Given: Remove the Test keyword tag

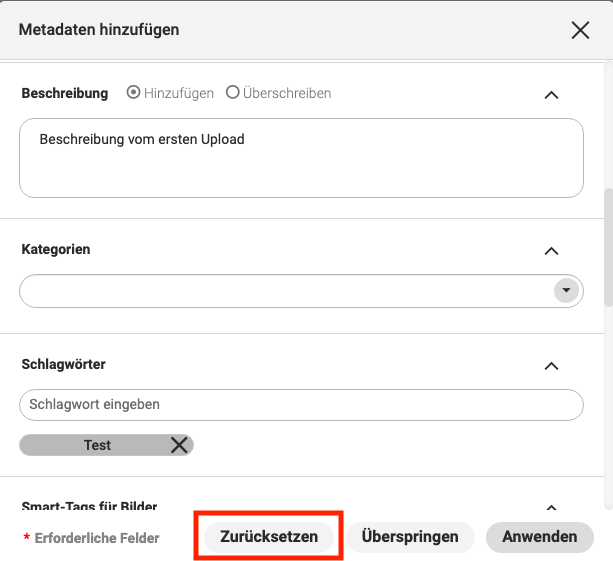Looking at the screenshot, I should (x=179, y=445).
